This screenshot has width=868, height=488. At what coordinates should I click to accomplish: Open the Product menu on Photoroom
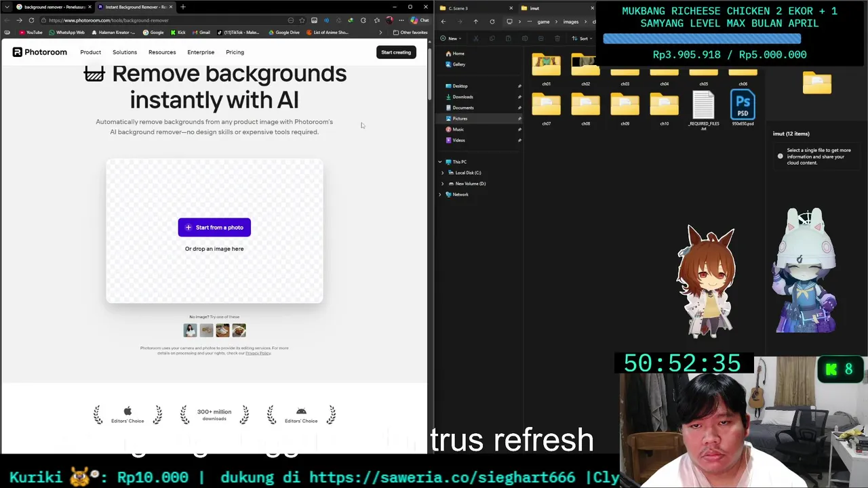(x=90, y=52)
